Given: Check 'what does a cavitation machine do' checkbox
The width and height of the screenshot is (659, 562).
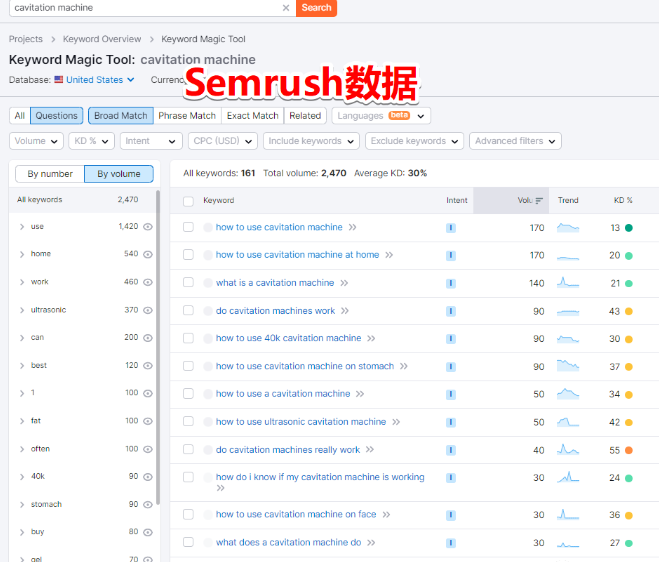Looking at the screenshot, I should click(188, 542).
